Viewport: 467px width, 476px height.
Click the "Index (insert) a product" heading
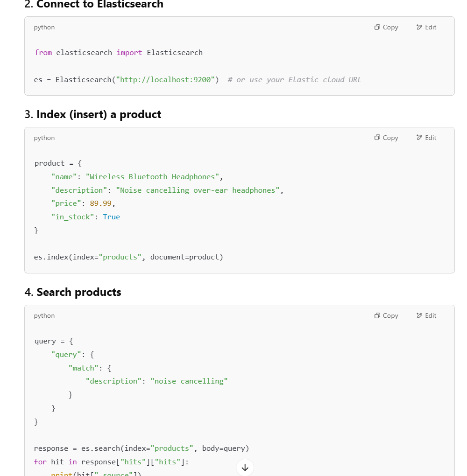(99, 115)
